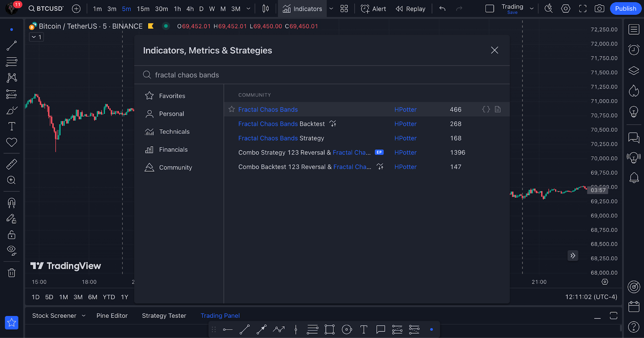This screenshot has width=644, height=338.
Task: Select the 1m timeframe
Action: pos(97,8)
